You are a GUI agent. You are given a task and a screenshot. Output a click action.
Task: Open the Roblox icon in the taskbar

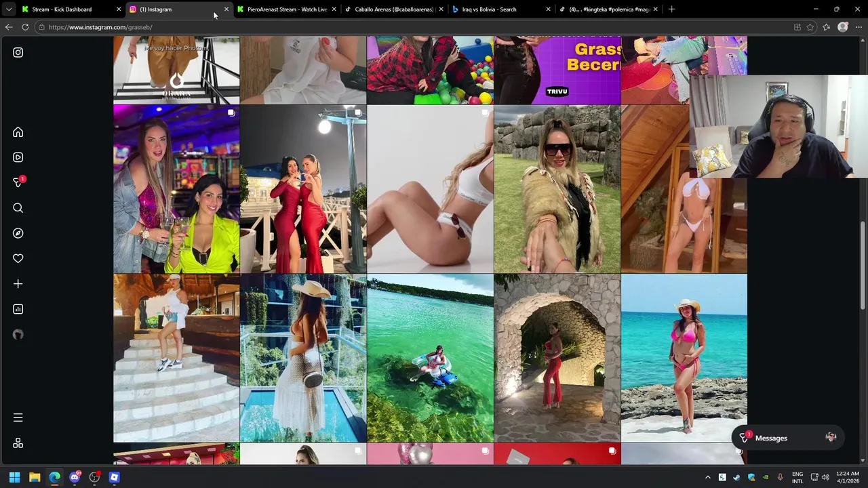pos(115,477)
